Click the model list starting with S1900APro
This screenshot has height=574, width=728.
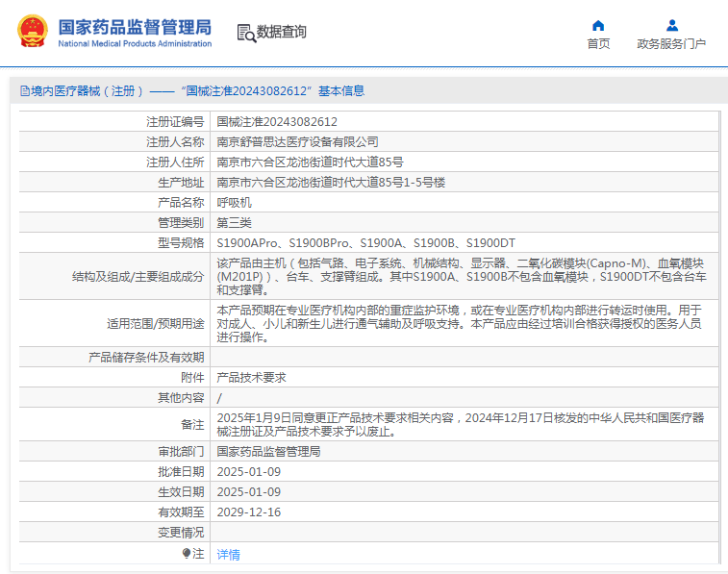365,243
